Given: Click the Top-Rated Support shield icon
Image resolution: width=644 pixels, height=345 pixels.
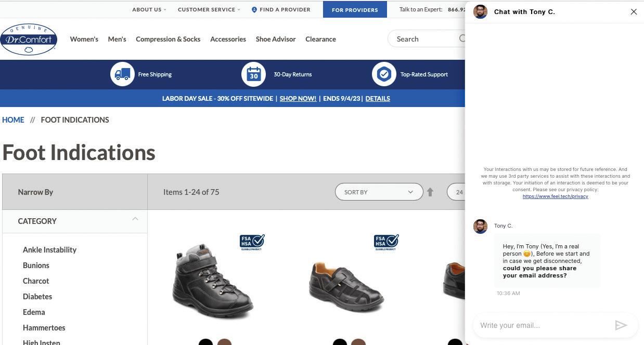Looking at the screenshot, I should (384, 74).
